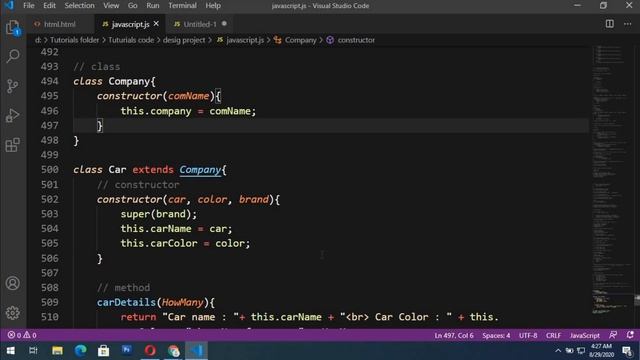Open Windows Start menu

(11, 351)
